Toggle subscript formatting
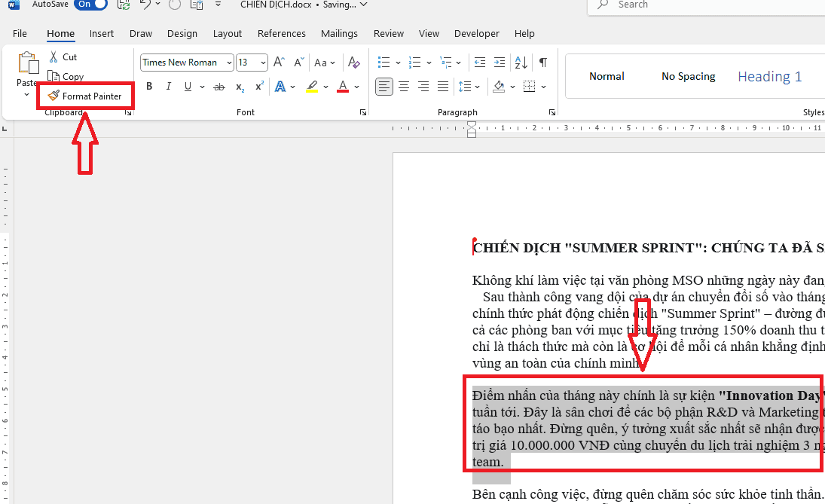Screen dimensions: 825x504 coord(240,87)
